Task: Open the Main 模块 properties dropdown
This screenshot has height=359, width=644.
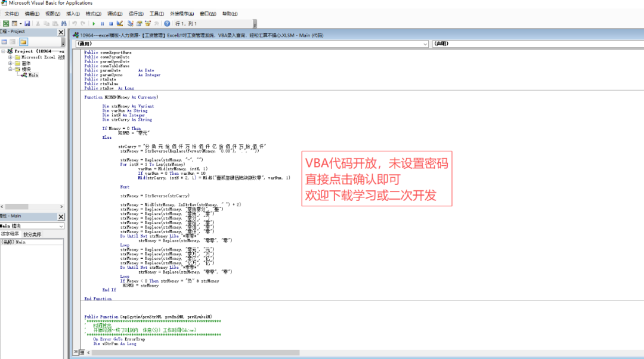Action: [x=61, y=226]
